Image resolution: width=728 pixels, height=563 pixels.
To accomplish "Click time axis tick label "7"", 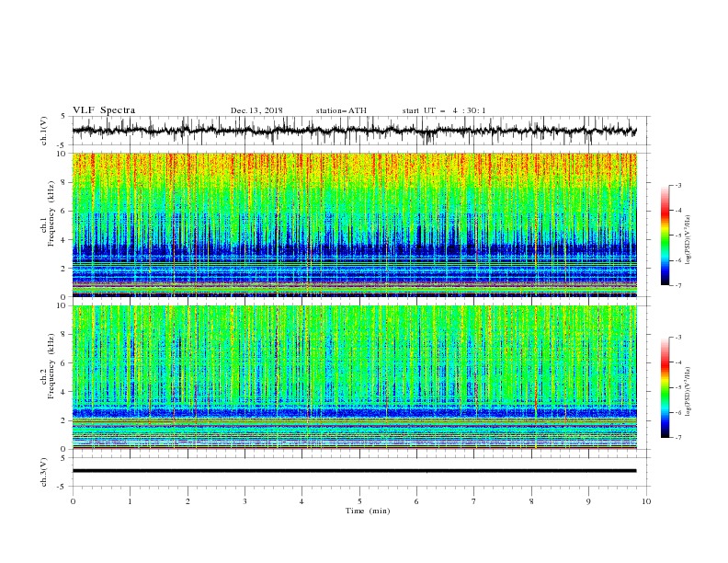I will (x=474, y=501).
